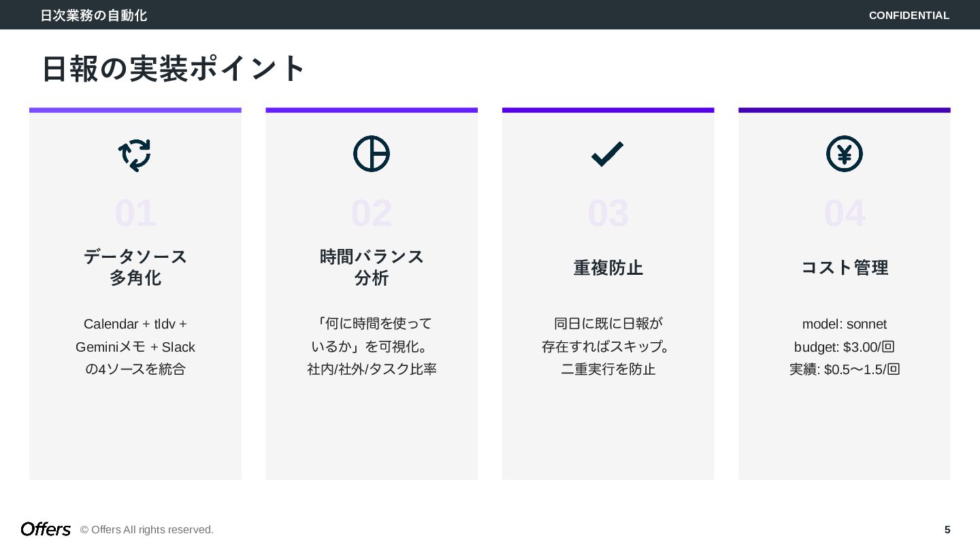Click the 日次業務の自動化 header text
Image resolution: width=980 pixels, height=551 pixels.
click(93, 15)
